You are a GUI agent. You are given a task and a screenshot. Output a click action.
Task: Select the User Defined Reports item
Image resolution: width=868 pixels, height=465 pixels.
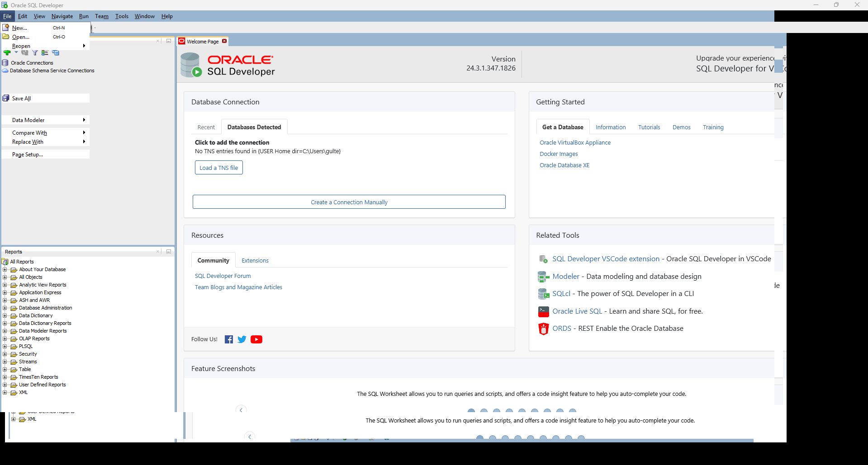[43, 385]
